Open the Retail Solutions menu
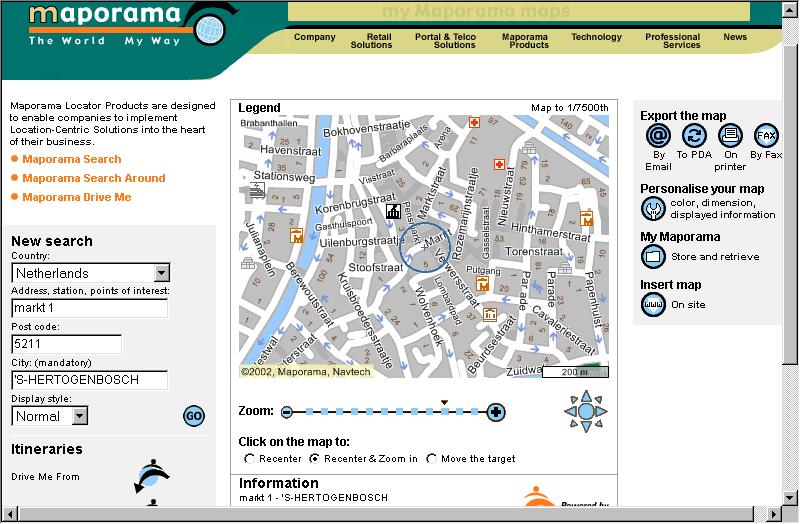Image resolution: width=800 pixels, height=524 pixels. point(371,41)
